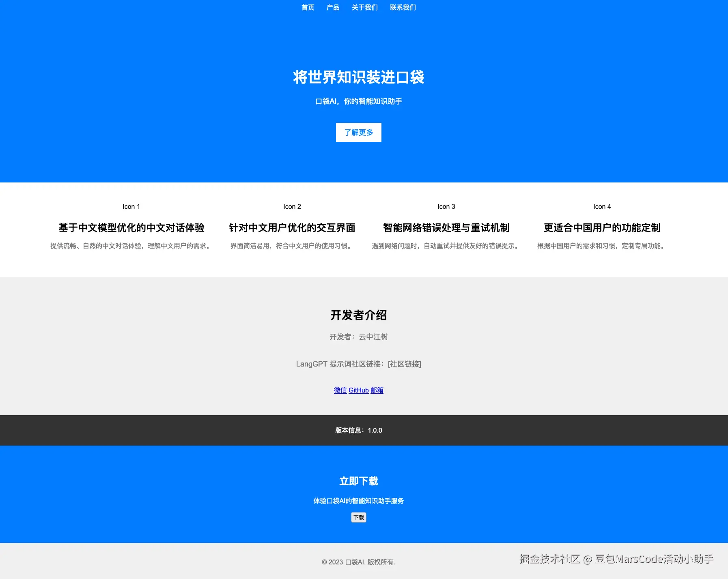Open 联系我们 from the navigation bar
728x579 pixels.
tap(403, 7)
